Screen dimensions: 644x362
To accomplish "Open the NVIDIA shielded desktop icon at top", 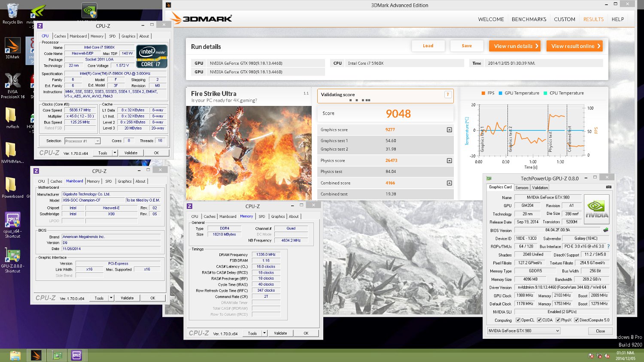I will (x=89, y=11).
